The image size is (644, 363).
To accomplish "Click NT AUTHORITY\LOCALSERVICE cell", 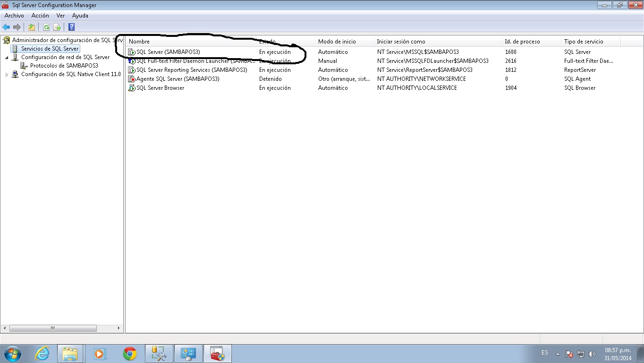I will tap(417, 88).
